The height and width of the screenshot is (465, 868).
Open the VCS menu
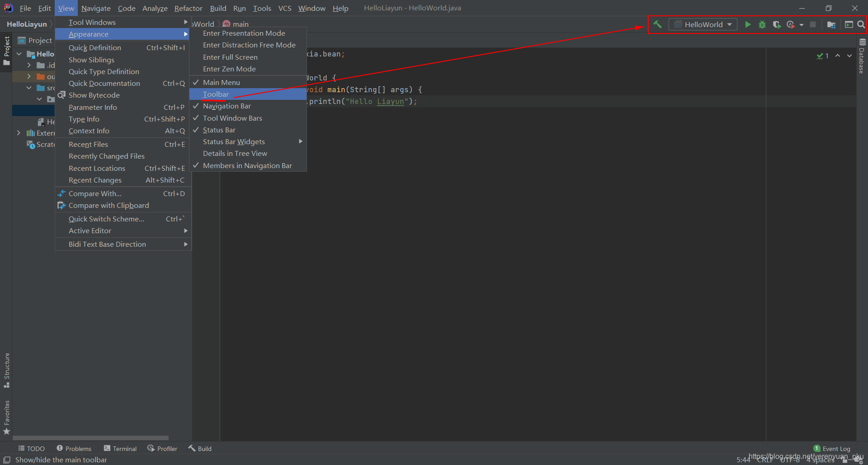click(x=285, y=8)
